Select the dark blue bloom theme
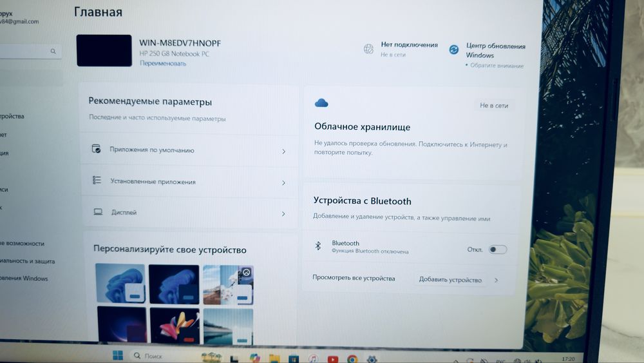This screenshot has width=644, height=363. (174, 284)
